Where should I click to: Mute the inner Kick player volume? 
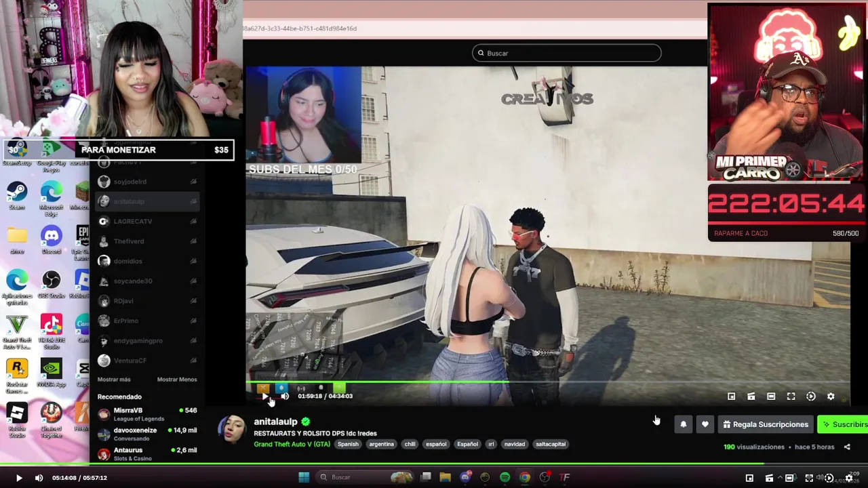[x=285, y=396]
